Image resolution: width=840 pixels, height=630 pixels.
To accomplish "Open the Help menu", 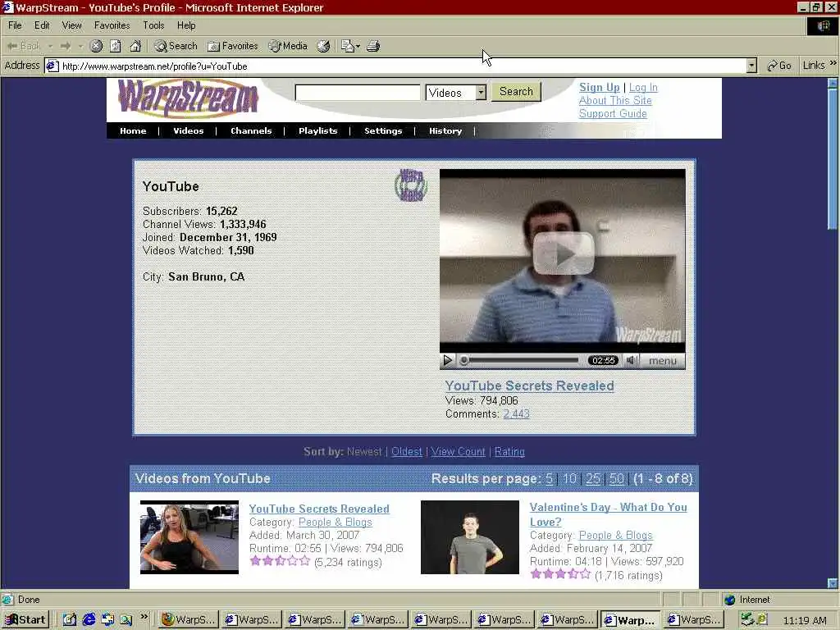I will tap(186, 25).
